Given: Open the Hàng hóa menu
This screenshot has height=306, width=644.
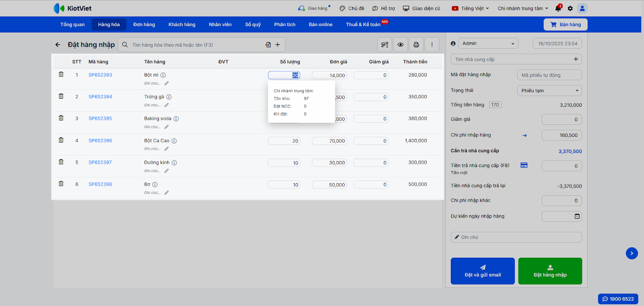Looking at the screenshot, I should pyautogui.click(x=109, y=25).
